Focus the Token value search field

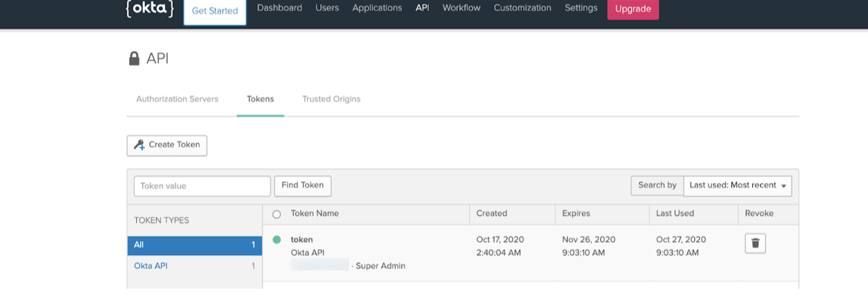click(202, 186)
